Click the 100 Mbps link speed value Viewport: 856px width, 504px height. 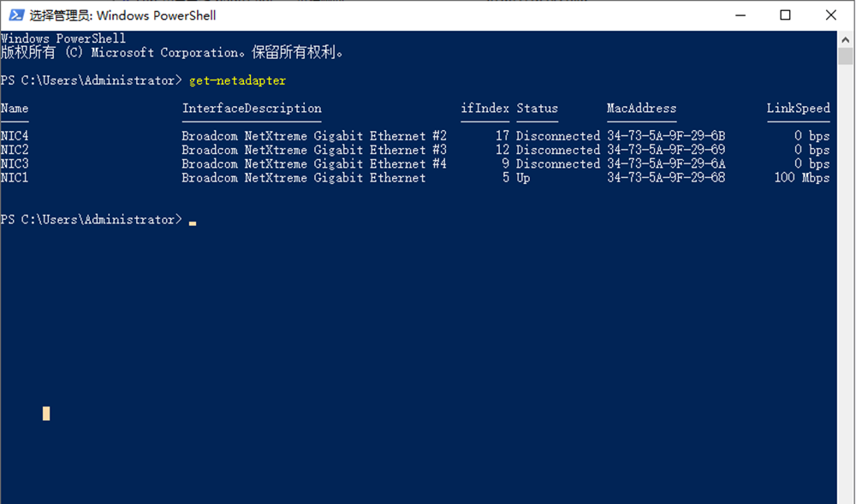point(801,178)
